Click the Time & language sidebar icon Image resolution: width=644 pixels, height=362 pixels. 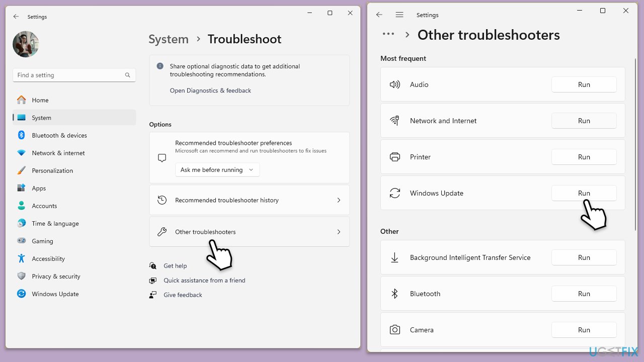pos(21,223)
